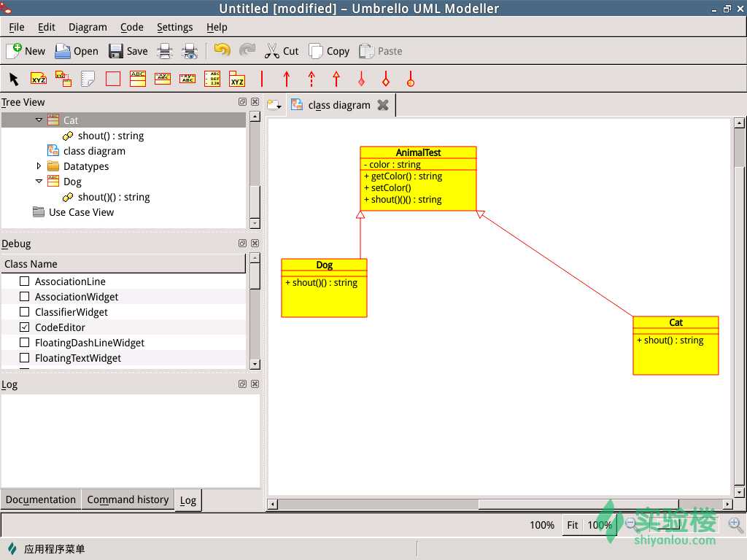Viewport: 747px width, 560px height.
Task: Click the Copy toolbar button
Action: click(329, 51)
